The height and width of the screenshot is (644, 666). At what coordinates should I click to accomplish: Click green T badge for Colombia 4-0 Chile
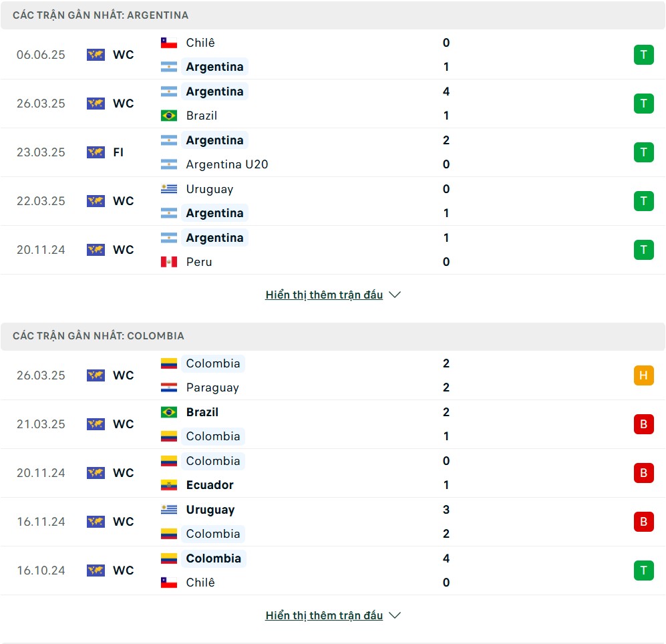[x=643, y=570]
